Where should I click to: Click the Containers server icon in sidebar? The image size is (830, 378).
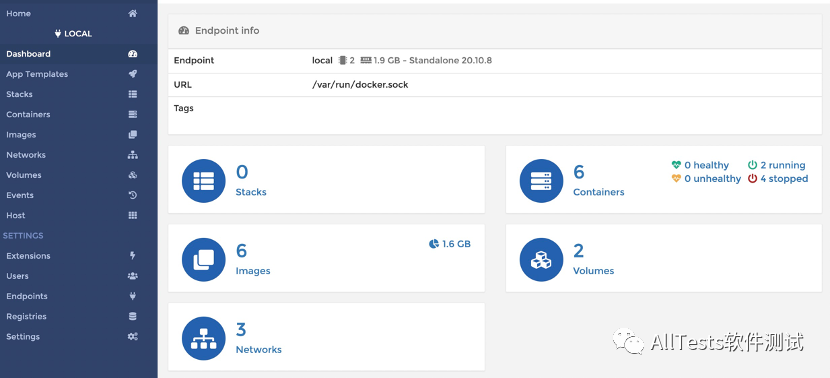[x=133, y=114]
